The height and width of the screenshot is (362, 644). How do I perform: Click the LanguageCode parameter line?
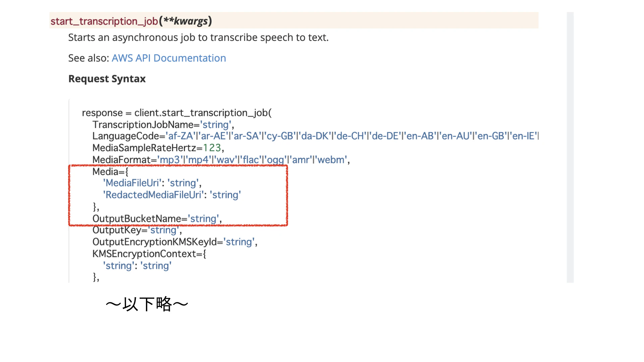(x=126, y=136)
